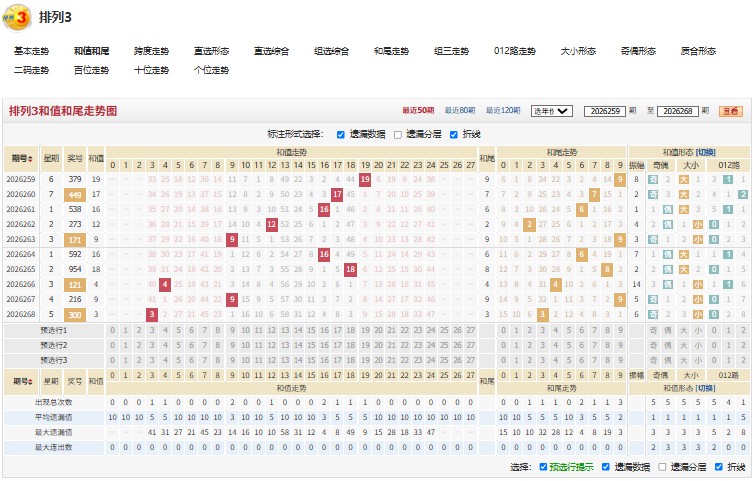Go to 和尾走势 chart
The image size is (753, 481).
coord(391,51)
